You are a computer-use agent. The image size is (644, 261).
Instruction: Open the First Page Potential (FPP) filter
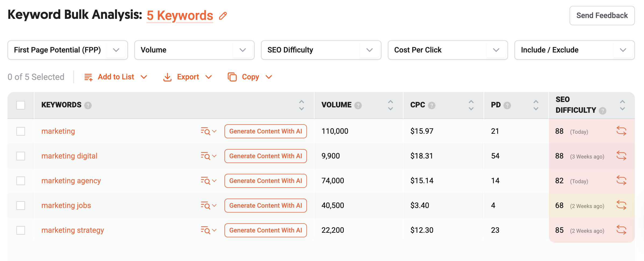(68, 50)
